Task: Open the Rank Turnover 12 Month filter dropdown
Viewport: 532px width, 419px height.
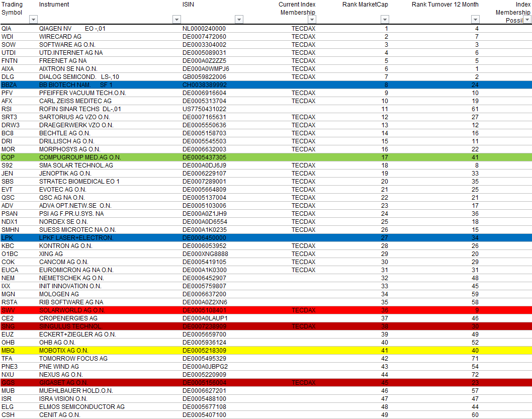Action: tap(475, 20)
